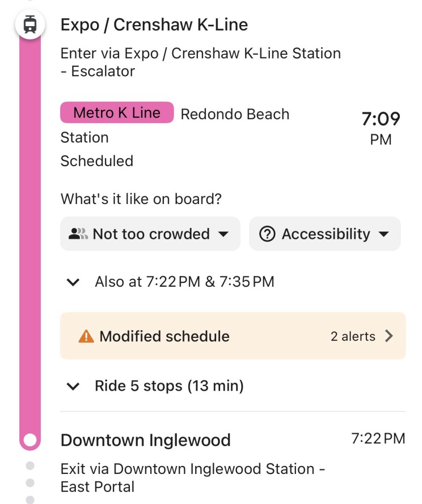Image resolution: width=422 pixels, height=504 pixels.
Task: Click the Downtown Inglewood stop circle marker
Action: click(x=30, y=439)
